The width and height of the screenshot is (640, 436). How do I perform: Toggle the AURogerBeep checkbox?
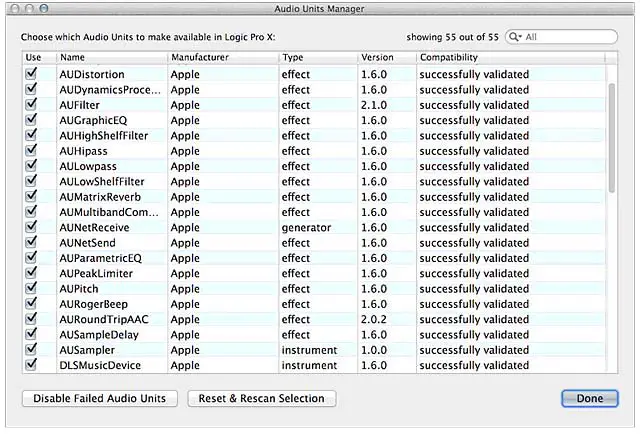click(31, 304)
